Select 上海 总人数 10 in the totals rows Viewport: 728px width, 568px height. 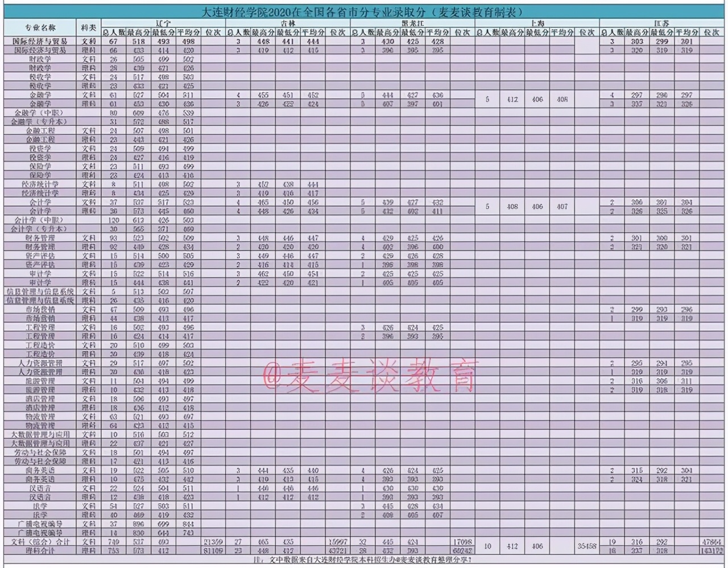pyautogui.click(x=487, y=546)
